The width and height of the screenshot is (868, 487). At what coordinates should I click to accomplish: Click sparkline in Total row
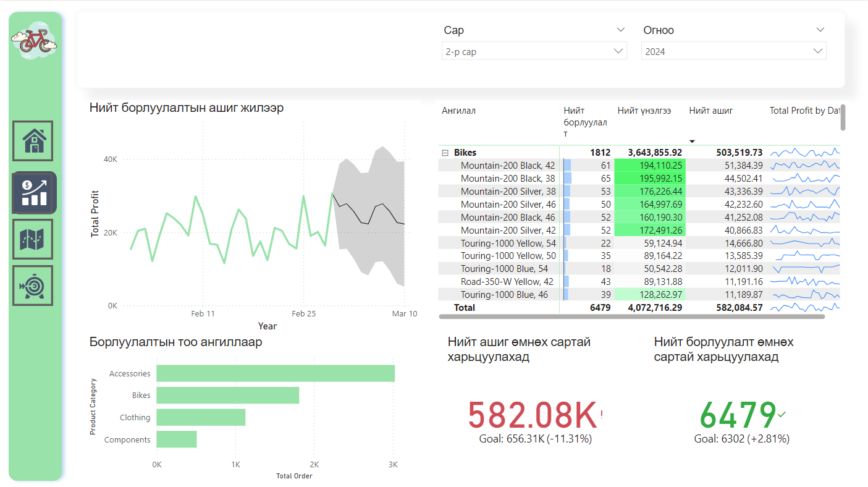pos(804,307)
